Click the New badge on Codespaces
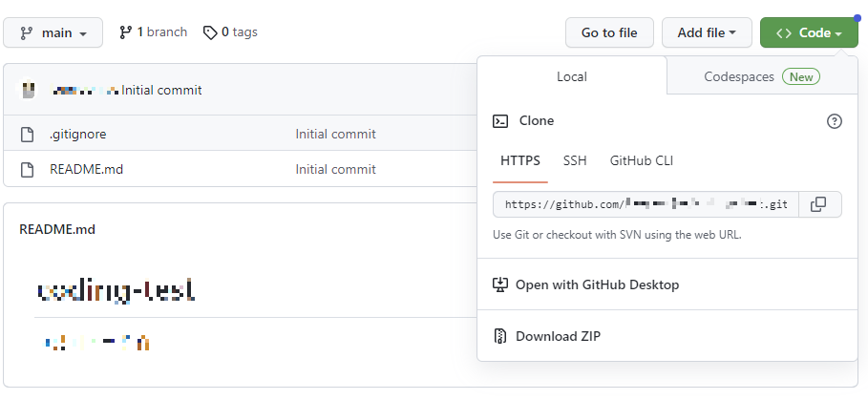Screen dimensions: 868x400 coord(801,77)
